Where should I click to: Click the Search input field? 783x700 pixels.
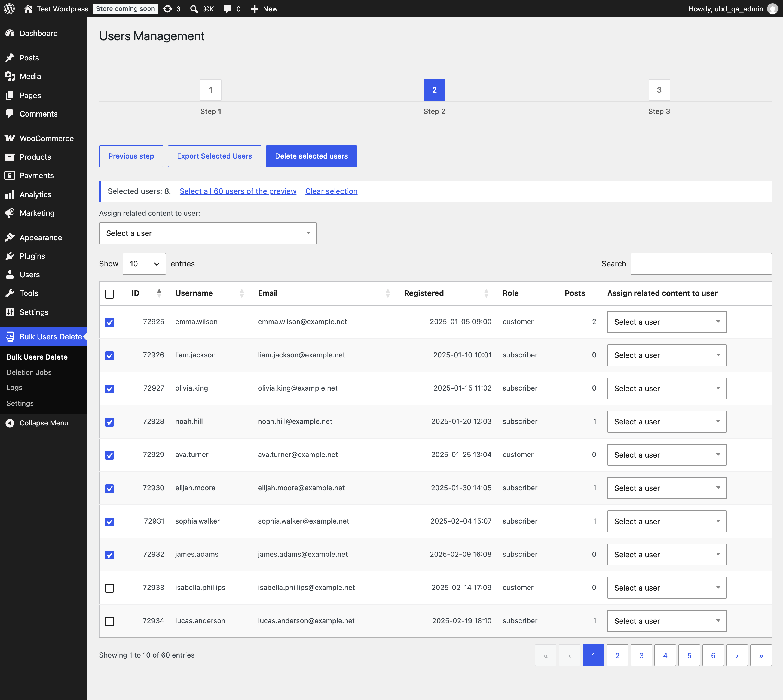[701, 263]
